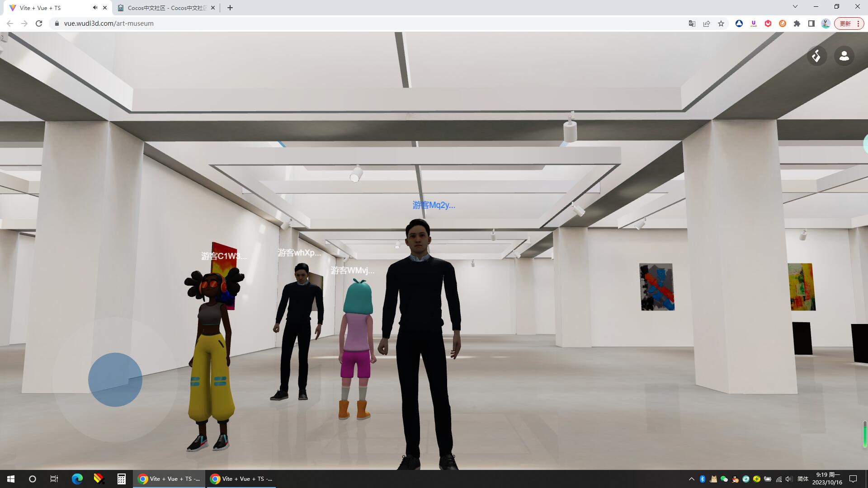Screen dimensions: 868x488
Task: Expand the hidden system tray icons chevron
Action: click(x=691, y=479)
